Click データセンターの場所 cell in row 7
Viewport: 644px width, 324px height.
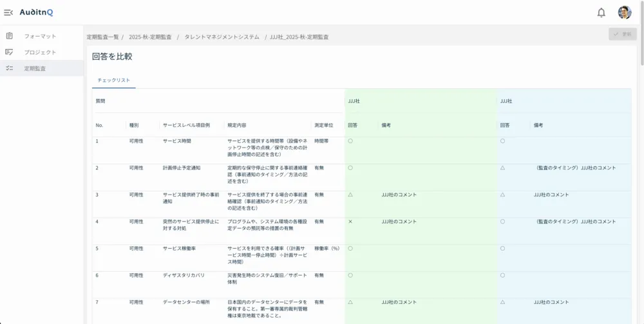(186, 302)
